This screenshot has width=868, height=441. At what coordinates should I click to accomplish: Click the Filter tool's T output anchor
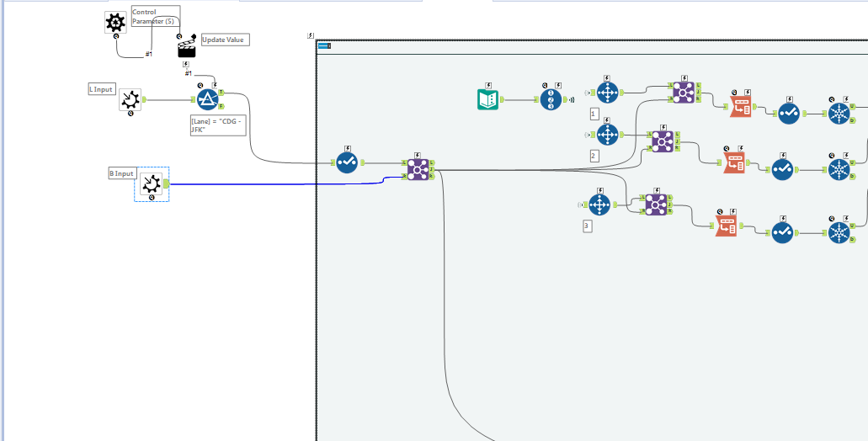pos(221,92)
